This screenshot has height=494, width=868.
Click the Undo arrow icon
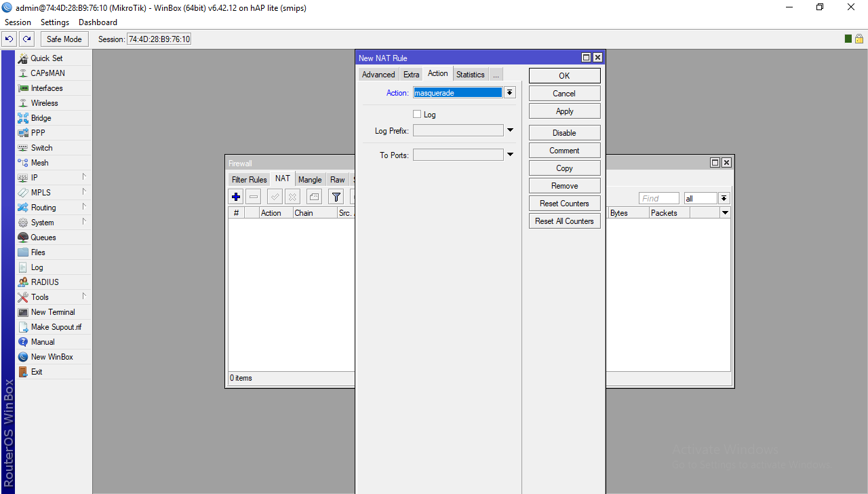coord(9,39)
